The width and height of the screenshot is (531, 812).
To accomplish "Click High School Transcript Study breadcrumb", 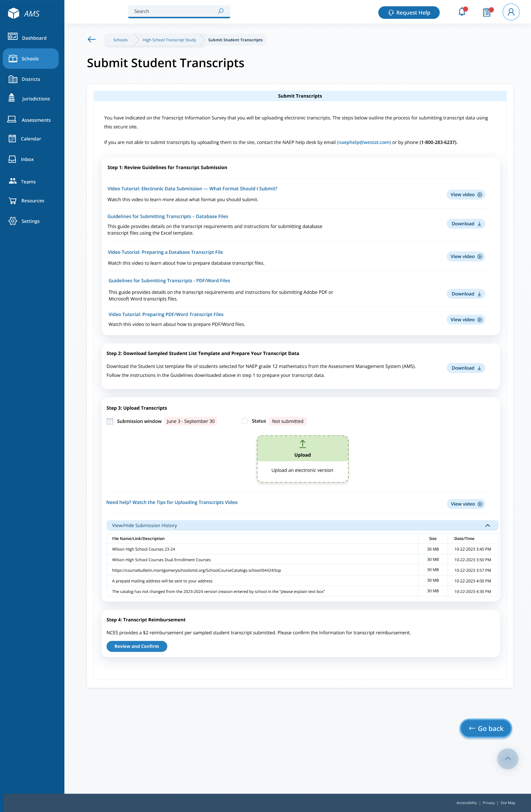I will click(170, 40).
